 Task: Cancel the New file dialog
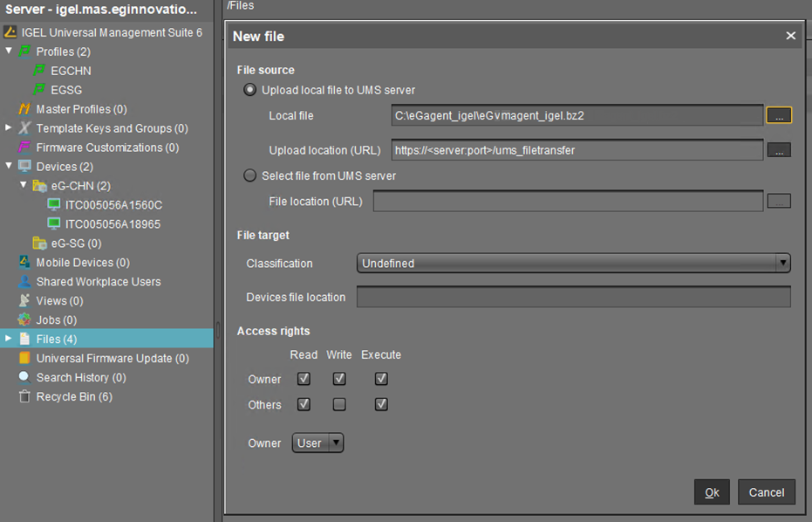(767, 492)
